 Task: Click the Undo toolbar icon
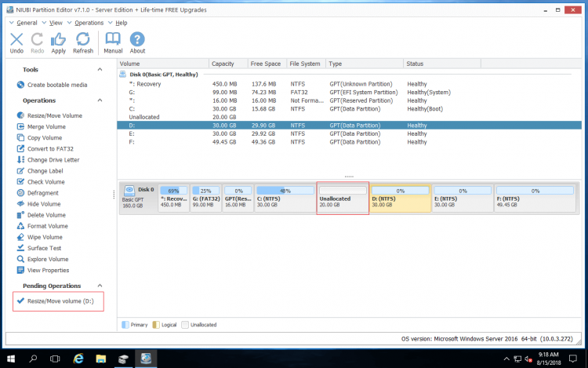coord(16,39)
